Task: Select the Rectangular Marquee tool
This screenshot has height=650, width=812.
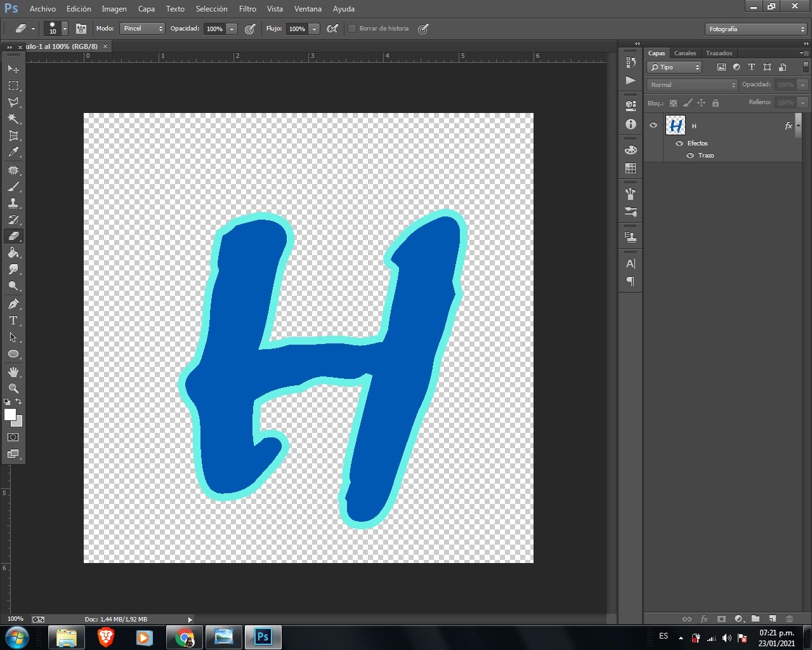Action: (13, 85)
